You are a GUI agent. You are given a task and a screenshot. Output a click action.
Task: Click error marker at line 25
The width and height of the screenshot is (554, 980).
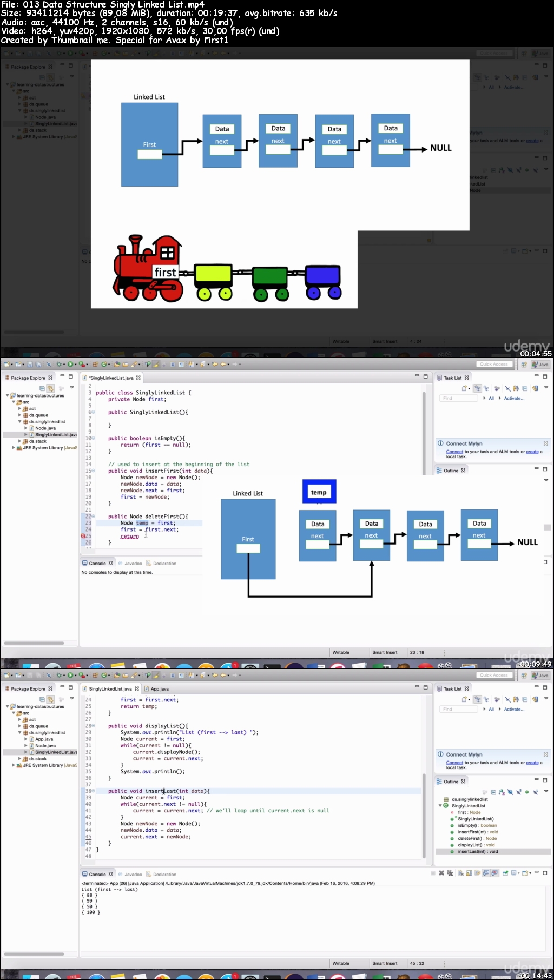point(83,535)
